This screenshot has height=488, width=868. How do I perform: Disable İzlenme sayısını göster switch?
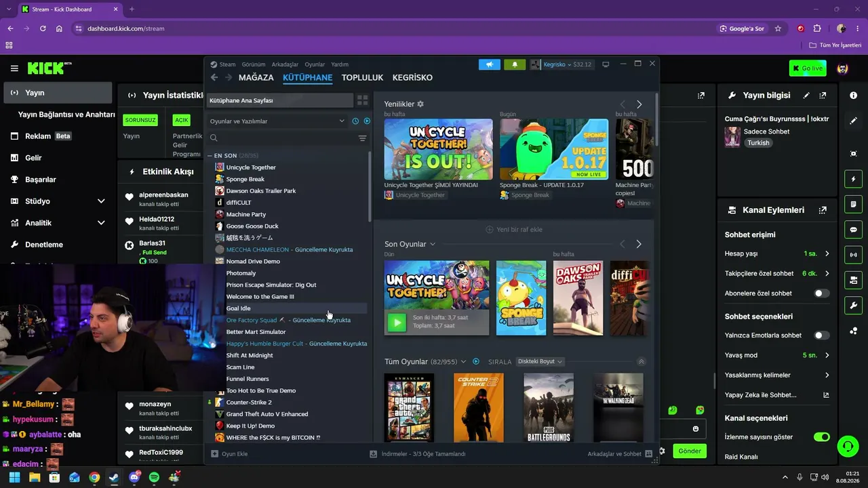[x=822, y=437]
